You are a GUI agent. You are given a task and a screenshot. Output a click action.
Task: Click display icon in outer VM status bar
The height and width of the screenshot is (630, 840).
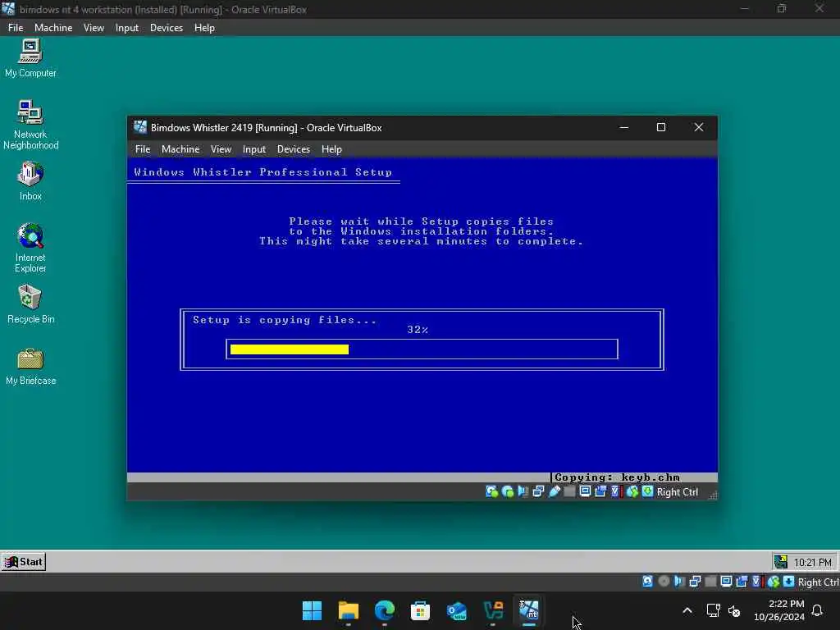point(727,582)
